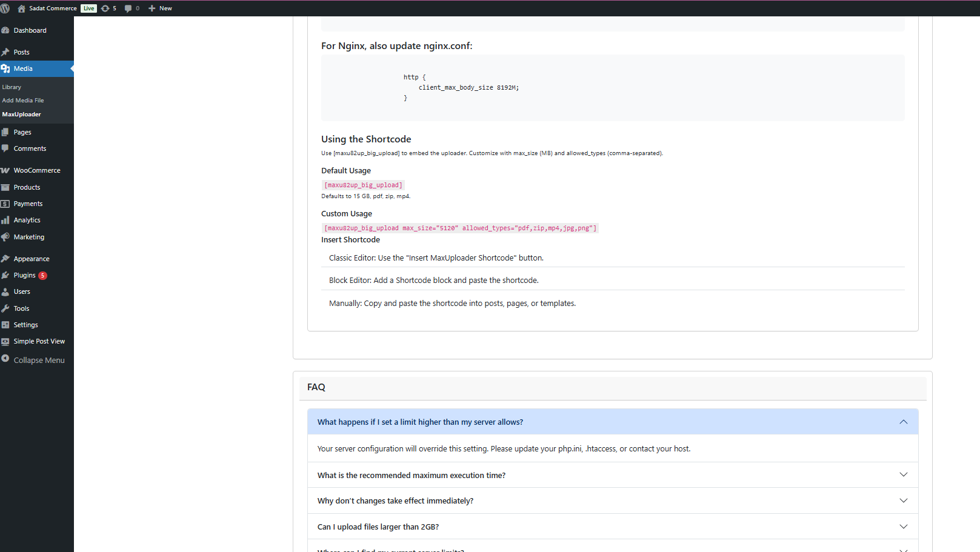
Task: Open the updates icon in admin bar
Action: 105,8
